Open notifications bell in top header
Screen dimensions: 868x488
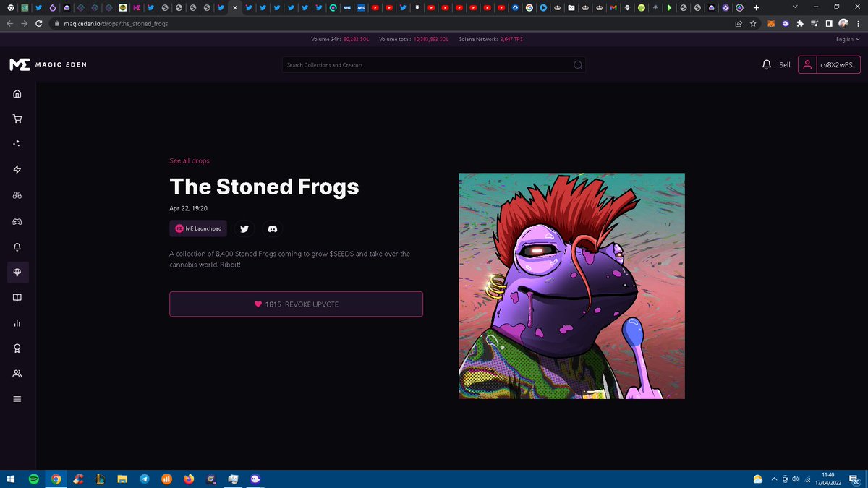(x=767, y=65)
